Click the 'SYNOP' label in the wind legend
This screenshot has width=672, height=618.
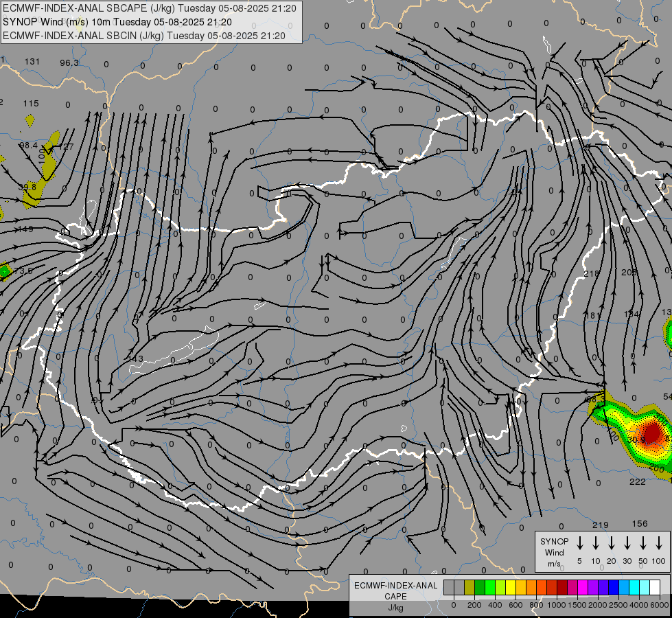[x=554, y=541]
